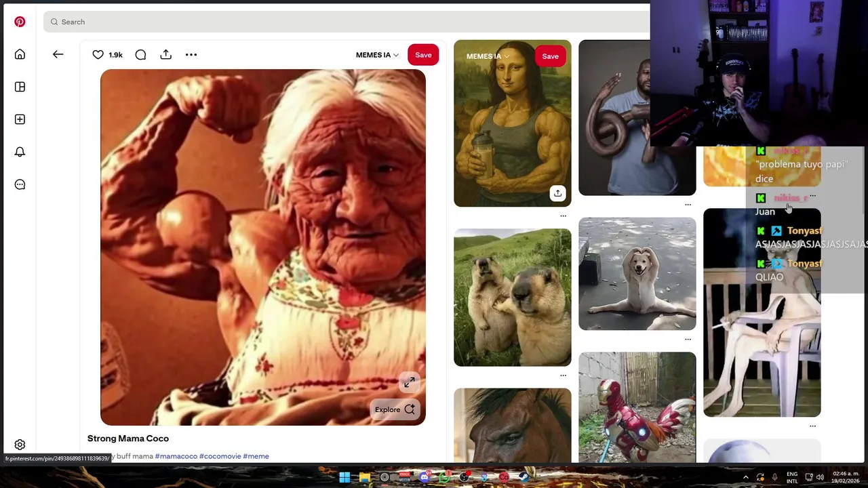The width and height of the screenshot is (868, 488).
Task: Open the horse face pin thumbnail
Action: pyautogui.click(x=513, y=426)
